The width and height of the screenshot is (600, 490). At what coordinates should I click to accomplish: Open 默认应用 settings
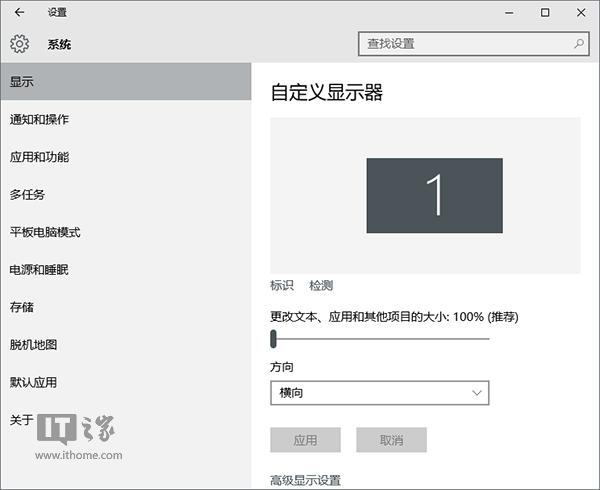point(33,382)
